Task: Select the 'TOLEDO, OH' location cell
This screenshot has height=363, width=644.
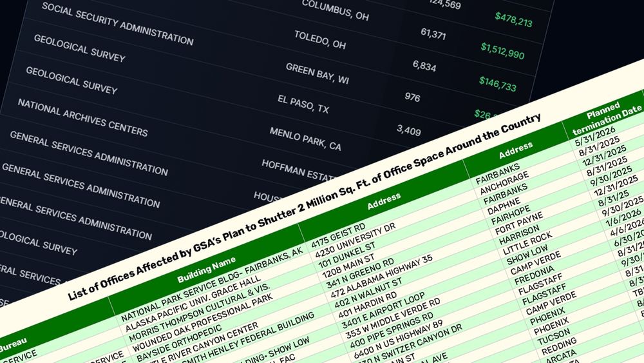Action: coord(320,40)
